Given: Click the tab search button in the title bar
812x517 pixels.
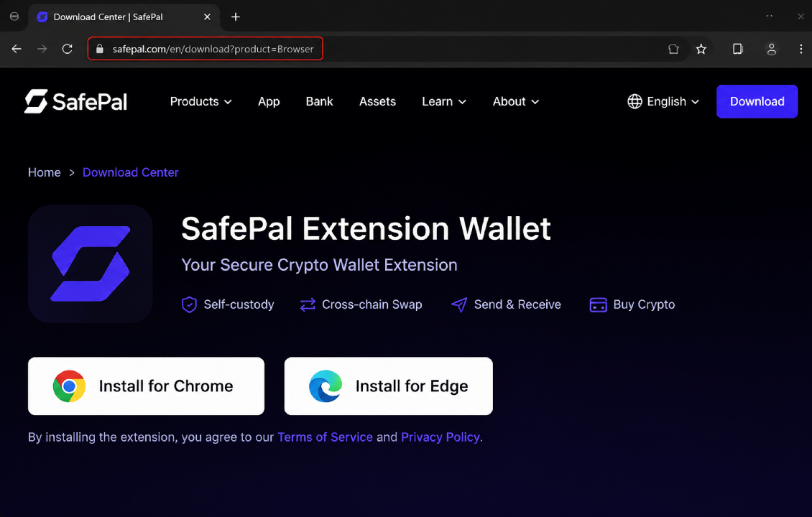Looking at the screenshot, I should coord(14,17).
